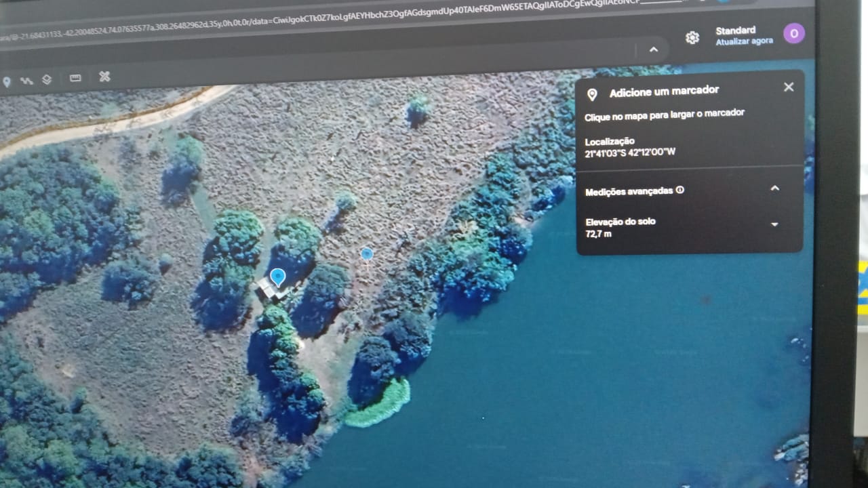868x488 pixels.
Task: Select the ruler measure tool
Action: click(75, 78)
